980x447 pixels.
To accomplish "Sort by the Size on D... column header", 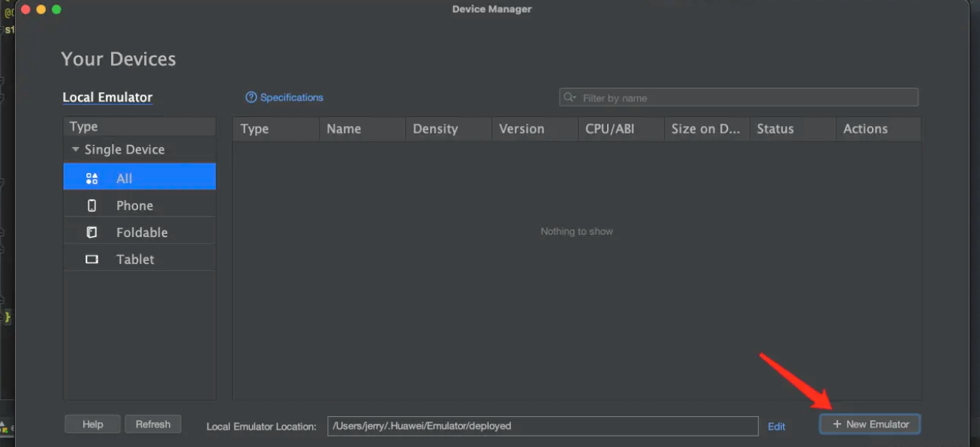I will point(707,129).
